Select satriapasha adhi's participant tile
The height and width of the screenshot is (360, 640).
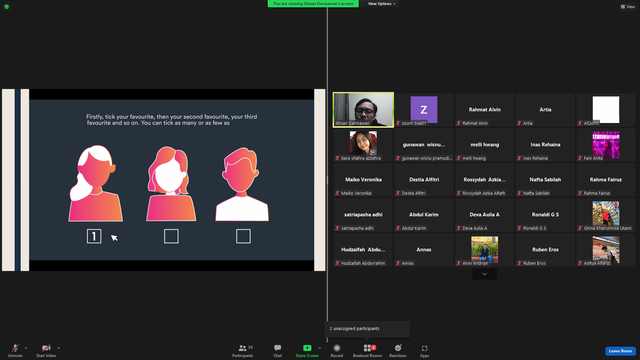click(x=363, y=215)
